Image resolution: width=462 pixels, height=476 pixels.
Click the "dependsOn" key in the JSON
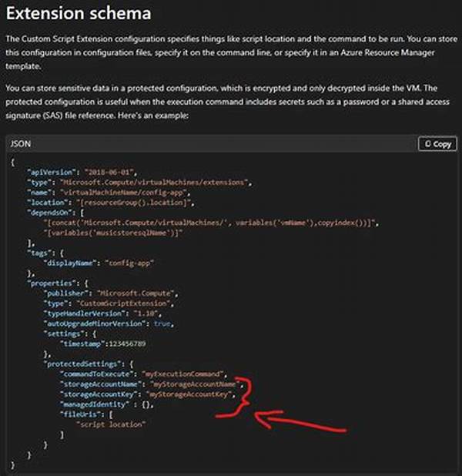pyautogui.click(x=52, y=212)
